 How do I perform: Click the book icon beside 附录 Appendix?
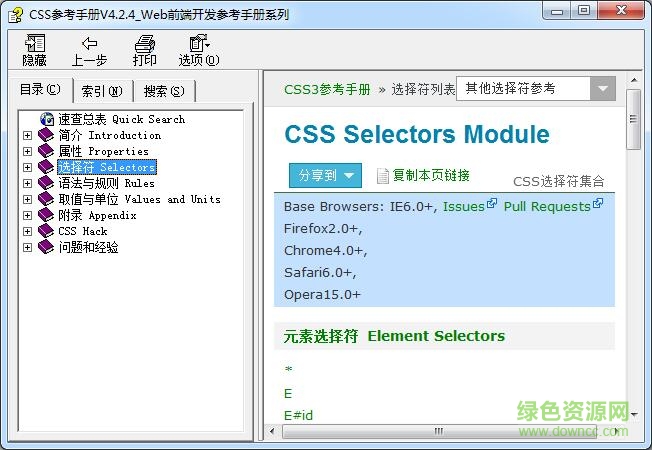(x=46, y=215)
